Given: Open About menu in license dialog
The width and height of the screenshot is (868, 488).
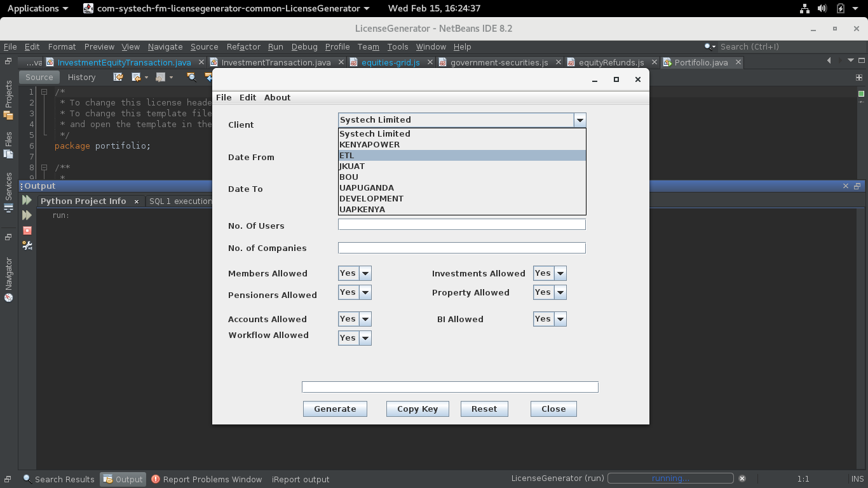Looking at the screenshot, I should pos(277,97).
